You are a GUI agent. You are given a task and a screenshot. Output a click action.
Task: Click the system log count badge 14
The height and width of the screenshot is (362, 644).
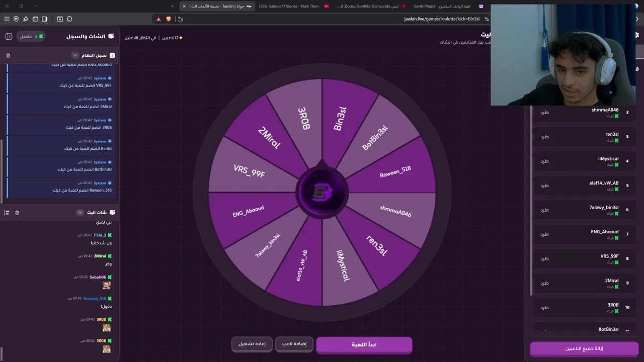point(75,55)
